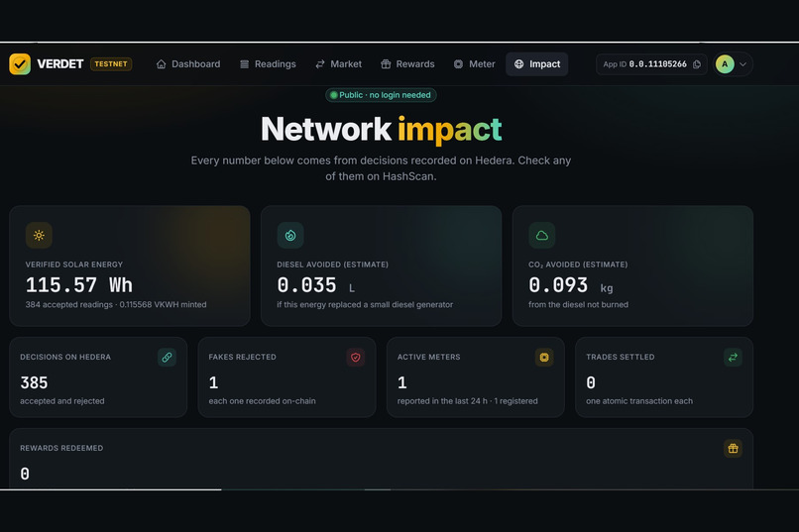799x532 pixels.
Task: Click the FAKES REJECTED label
Action: 243,357
